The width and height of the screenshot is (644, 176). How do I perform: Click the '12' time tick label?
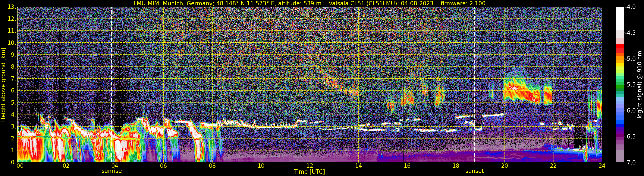[x=310, y=166]
